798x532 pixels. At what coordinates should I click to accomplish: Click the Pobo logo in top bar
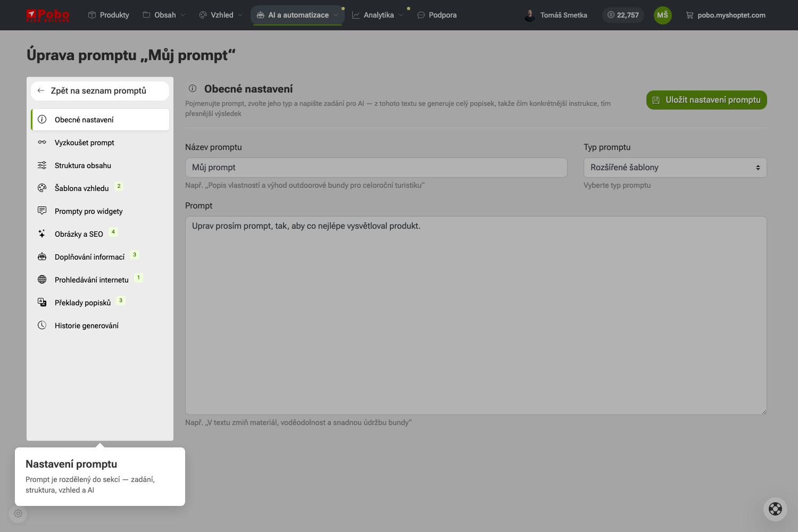(x=47, y=15)
